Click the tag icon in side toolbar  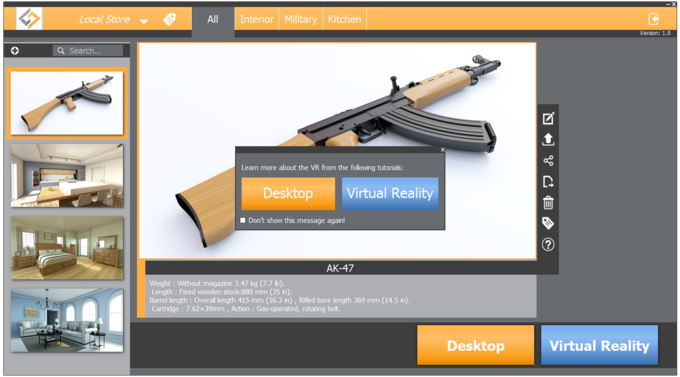(548, 223)
